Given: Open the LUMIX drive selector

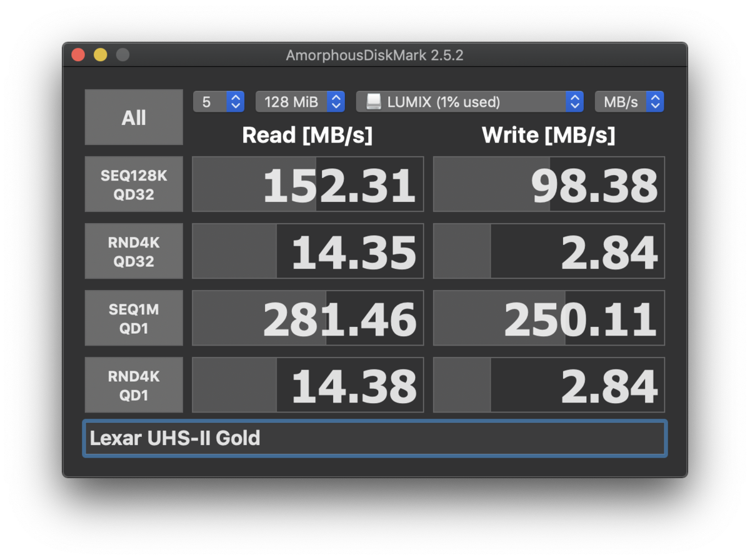Looking at the screenshot, I should pos(469,102).
